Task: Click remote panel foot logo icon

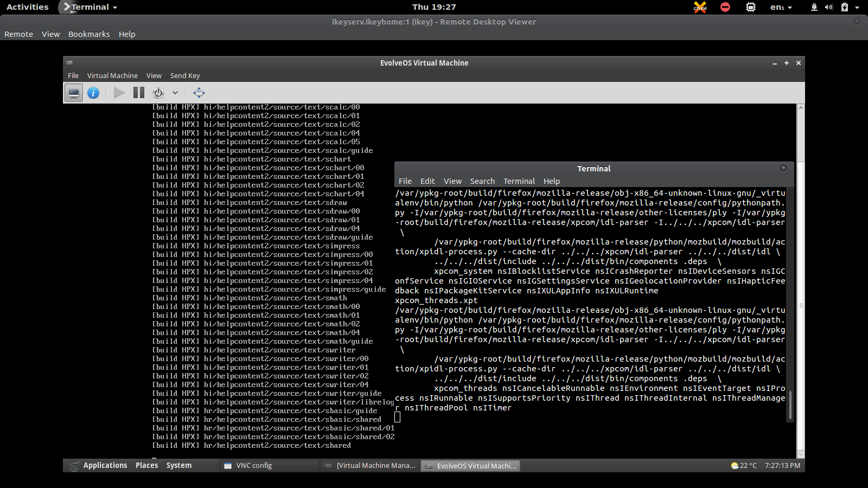Action: [x=74, y=465]
